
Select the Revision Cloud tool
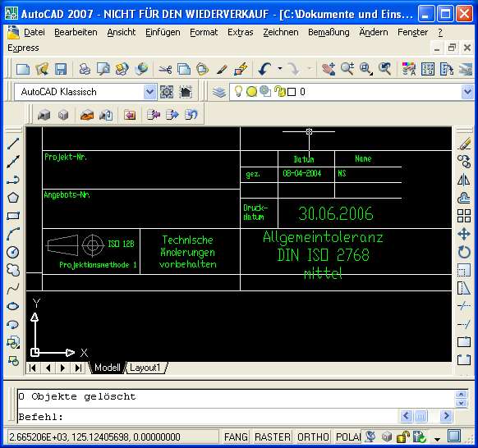13,270
